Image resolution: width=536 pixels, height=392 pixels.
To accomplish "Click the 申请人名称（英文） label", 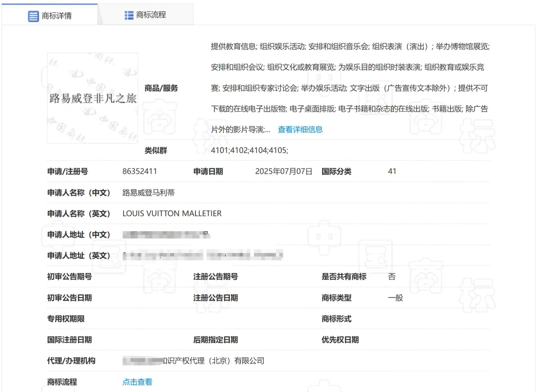I will tap(78, 213).
